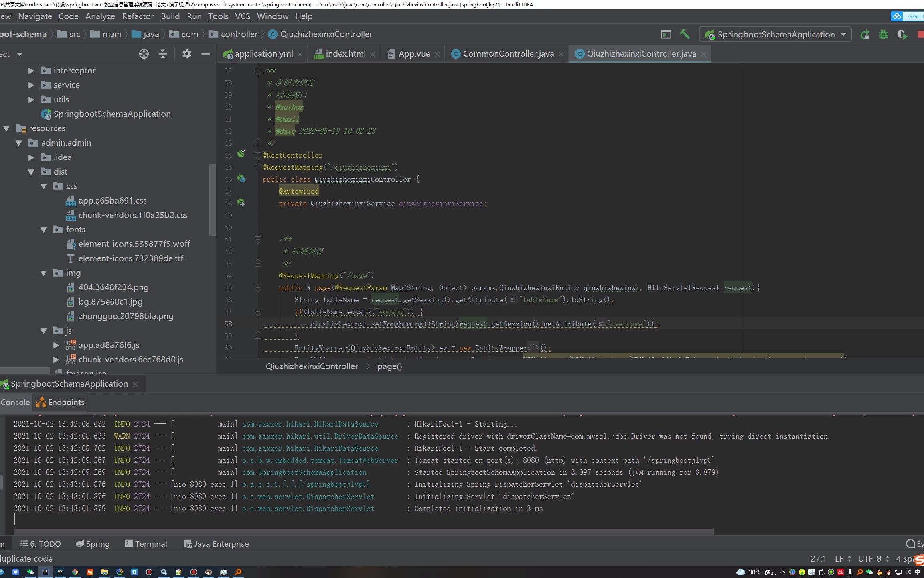Viewport: 924px width, 578px height.
Task: Expand the interceptor folder
Action: [x=31, y=71]
